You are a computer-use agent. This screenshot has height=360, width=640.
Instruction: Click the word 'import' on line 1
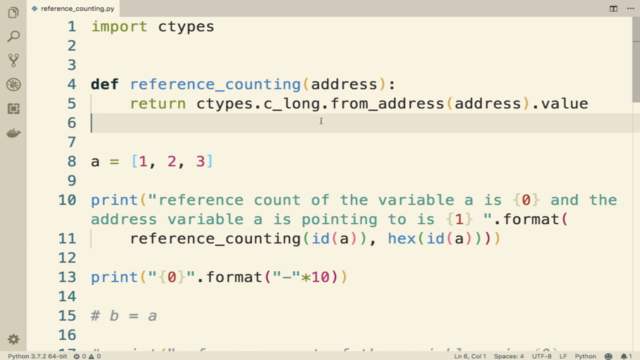[119, 27]
